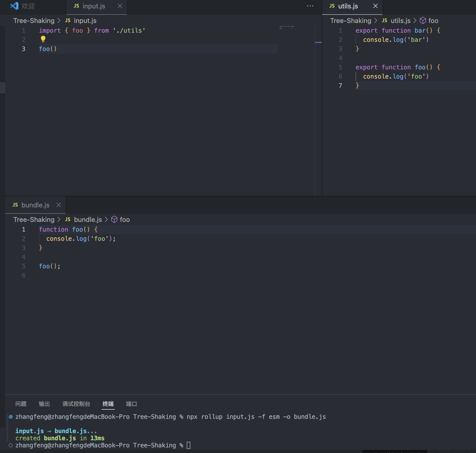Click the import statement in input.js line 1

pos(92,30)
